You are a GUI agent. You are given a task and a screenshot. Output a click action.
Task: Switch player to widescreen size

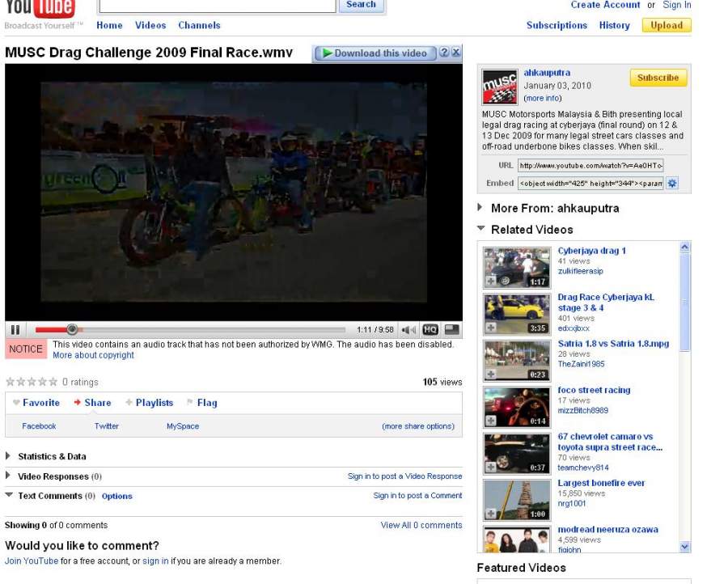451,330
